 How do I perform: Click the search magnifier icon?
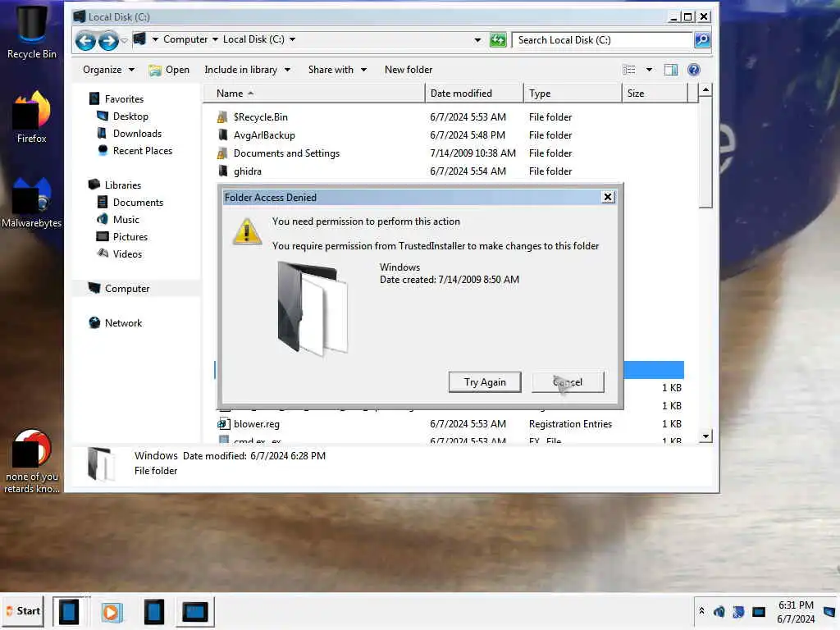click(702, 39)
